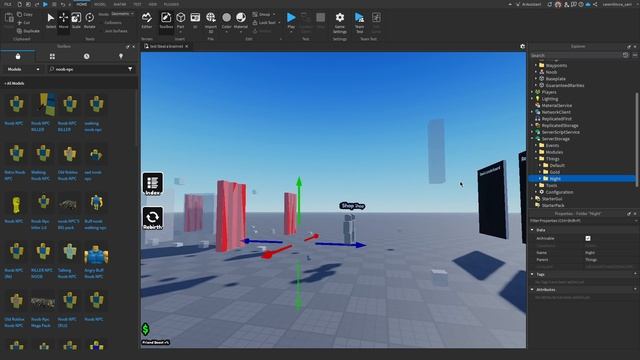Choose the Rotate tool
This screenshot has width=640, height=360.
89,21
